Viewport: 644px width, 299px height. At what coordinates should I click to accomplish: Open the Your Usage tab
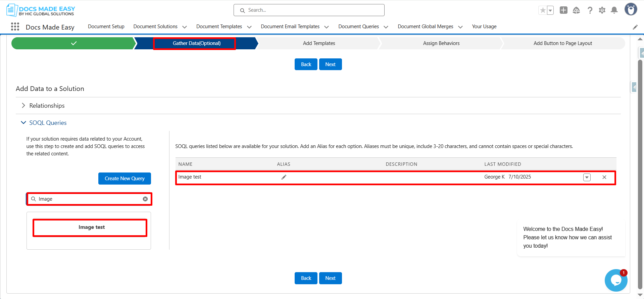coord(484,27)
